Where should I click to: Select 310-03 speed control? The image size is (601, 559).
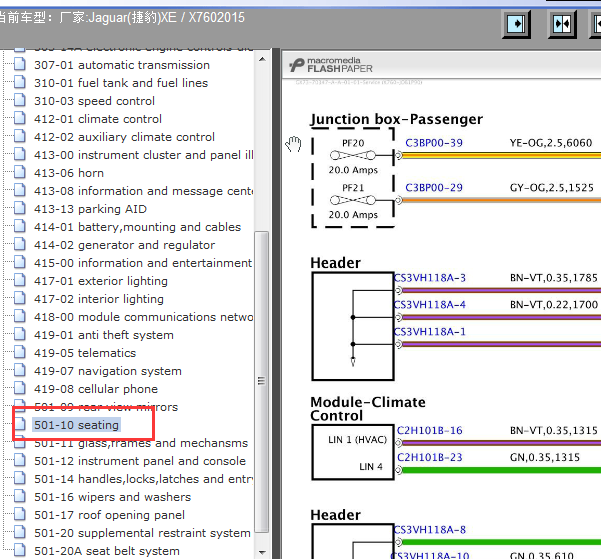point(94,101)
